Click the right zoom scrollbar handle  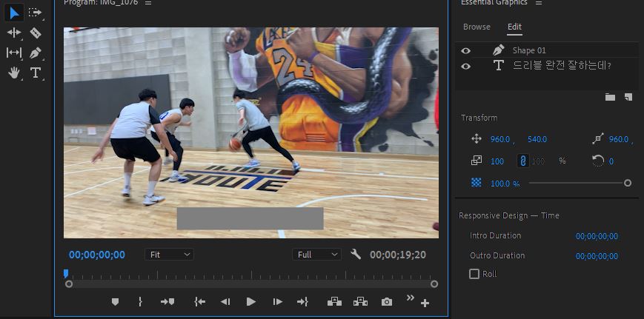(x=434, y=283)
